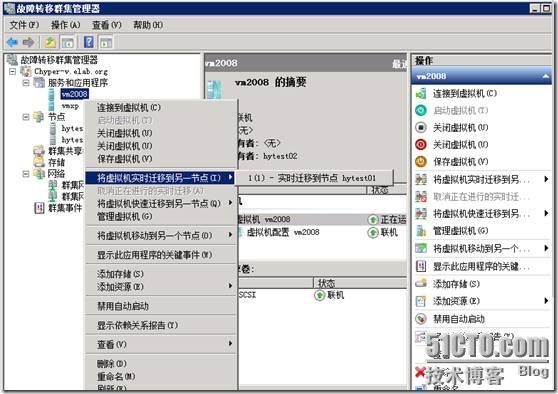Select vmxp in the console tree
The image size is (558, 394).
point(70,106)
